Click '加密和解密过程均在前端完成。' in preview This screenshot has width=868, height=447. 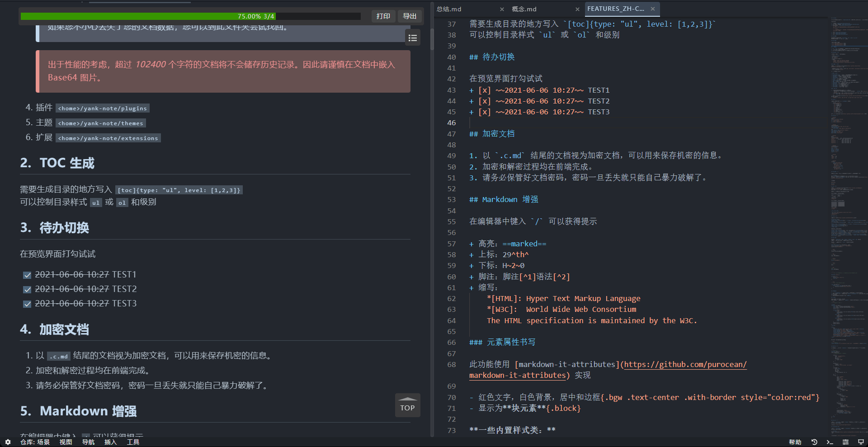(x=94, y=371)
